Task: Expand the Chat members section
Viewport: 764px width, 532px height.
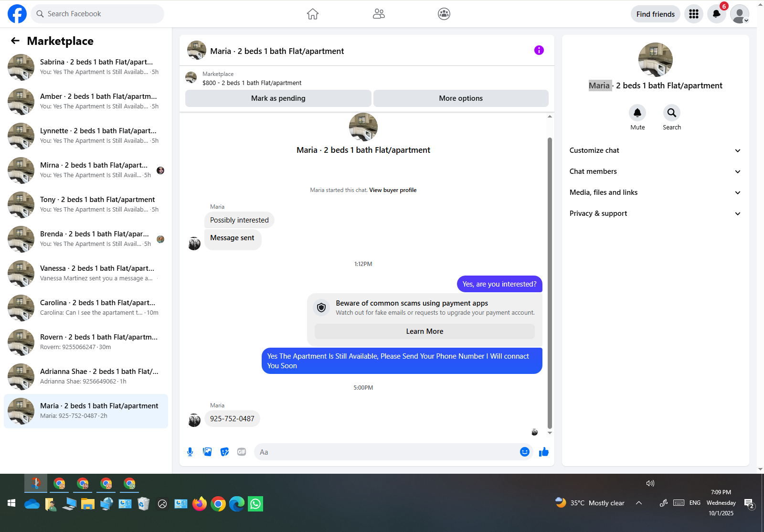Action: [x=655, y=171]
